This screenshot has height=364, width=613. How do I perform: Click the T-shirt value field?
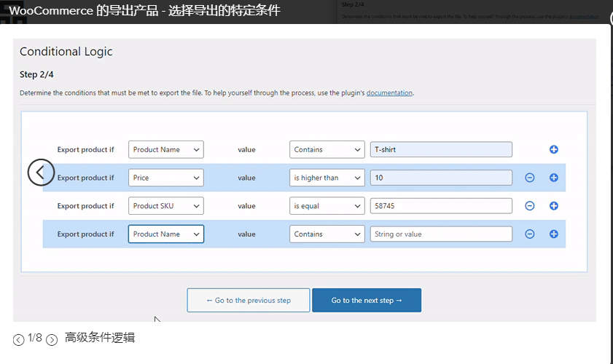[x=441, y=149]
